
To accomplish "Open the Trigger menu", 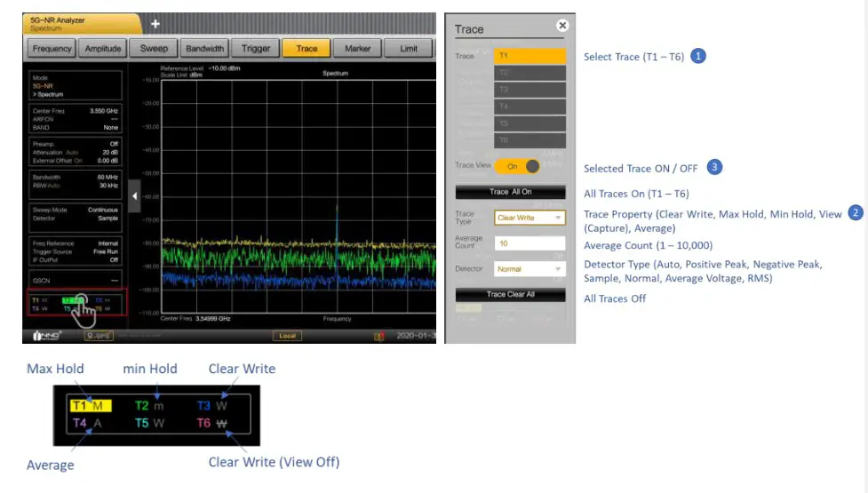I will [256, 48].
